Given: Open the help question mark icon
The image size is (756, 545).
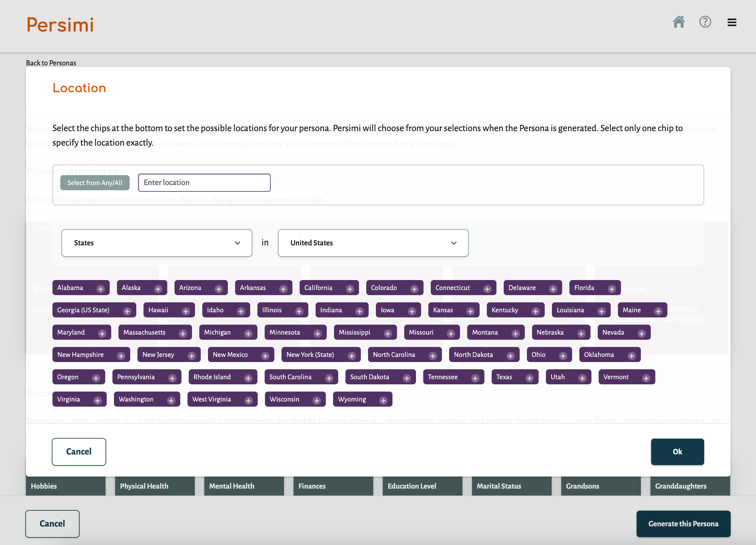Looking at the screenshot, I should coord(705,22).
